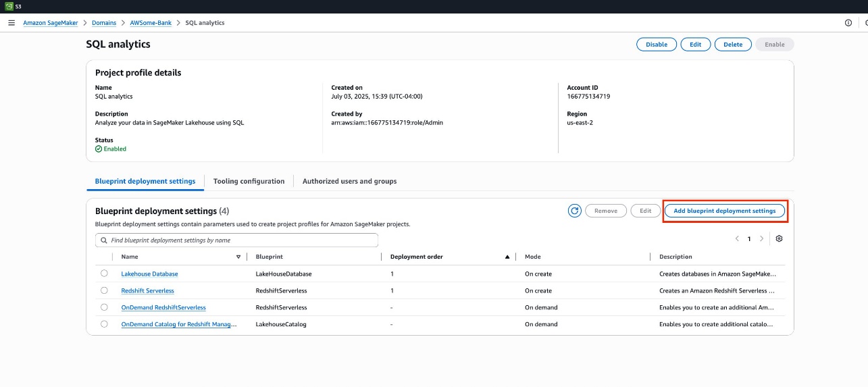Switch to Blueprint deployment settings tab
The width and height of the screenshot is (868, 387).
click(145, 181)
